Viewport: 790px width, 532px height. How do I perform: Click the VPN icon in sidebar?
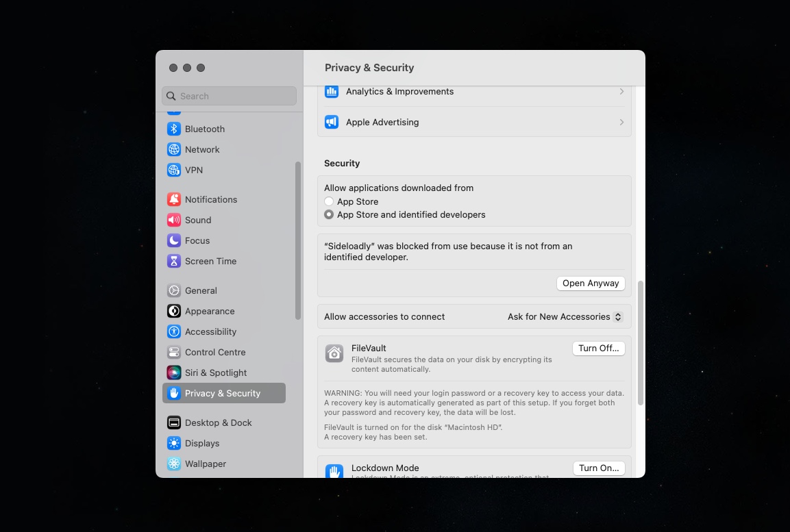pyautogui.click(x=174, y=170)
